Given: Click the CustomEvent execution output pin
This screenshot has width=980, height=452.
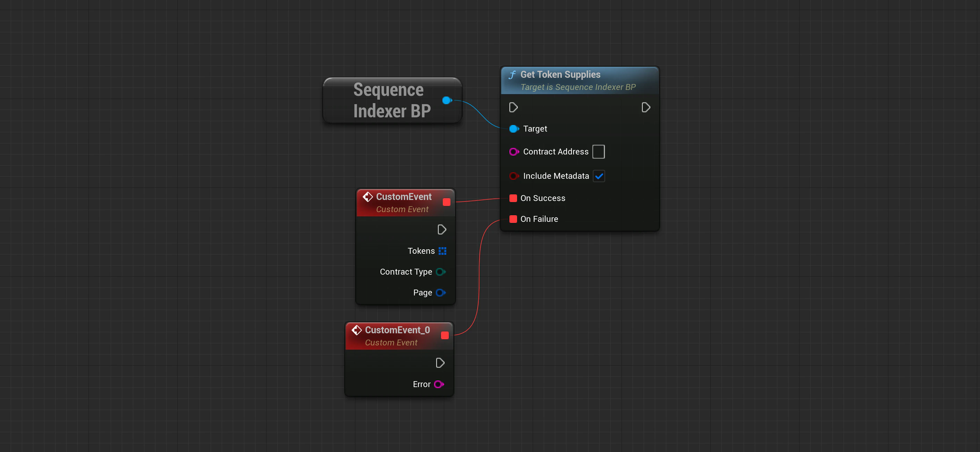Looking at the screenshot, I should [441, 229].
